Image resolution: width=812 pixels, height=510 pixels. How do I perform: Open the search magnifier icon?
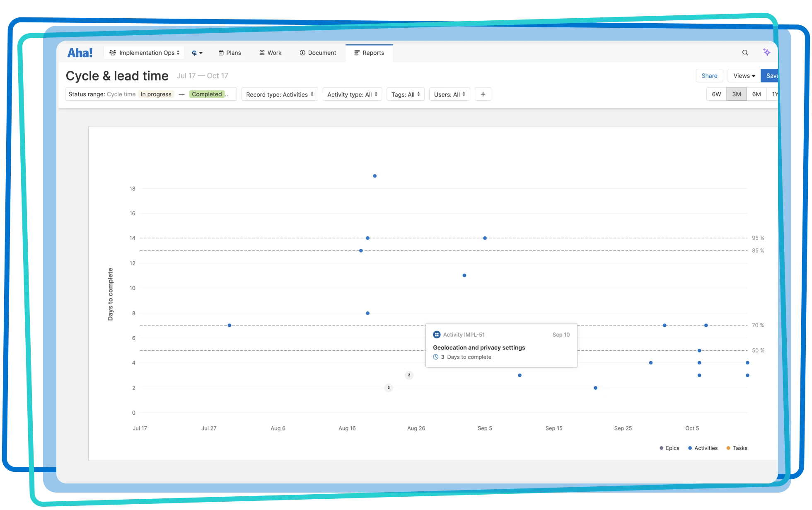pos(745,53)
